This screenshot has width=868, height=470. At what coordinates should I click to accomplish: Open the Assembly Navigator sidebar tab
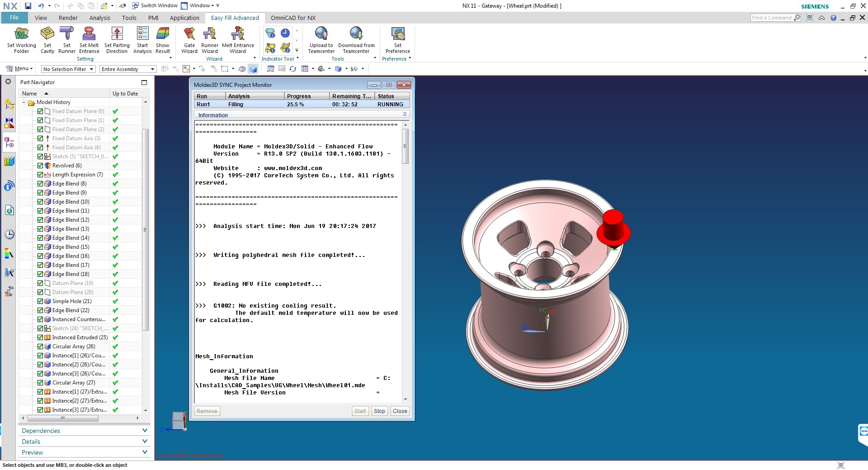[9, 104]
